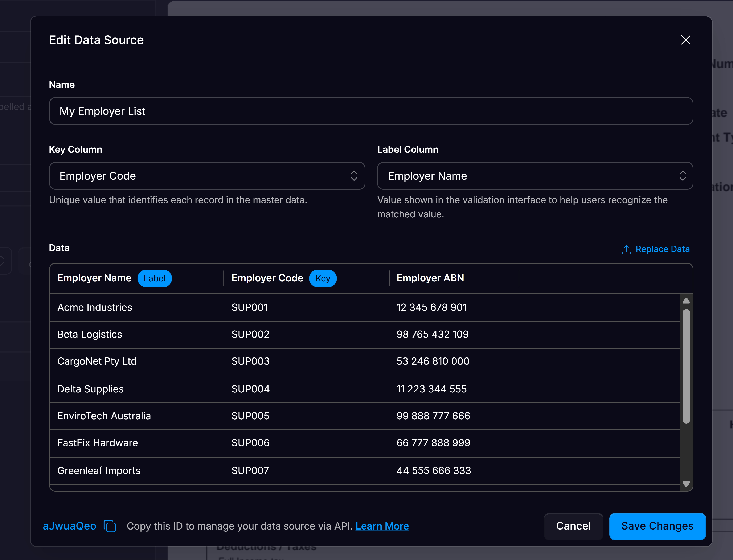Click Save Changes

[x=657, y=526]
